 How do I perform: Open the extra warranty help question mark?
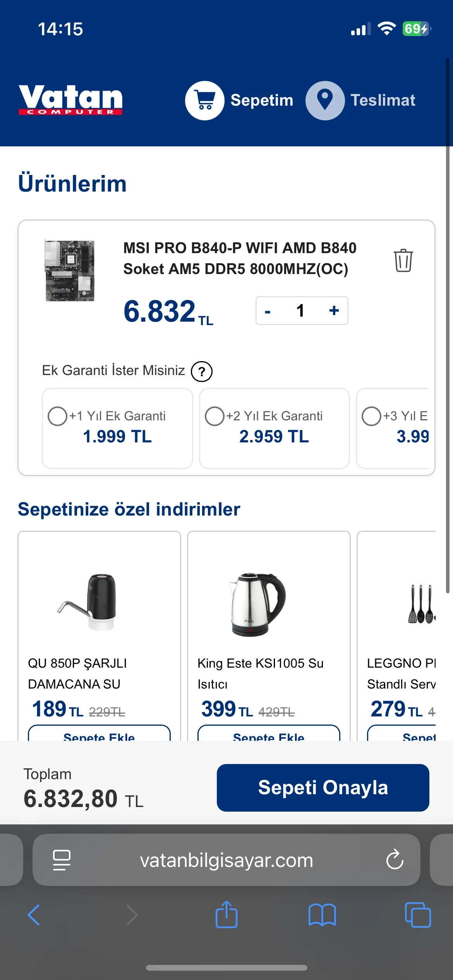click(x=202, y=372)
